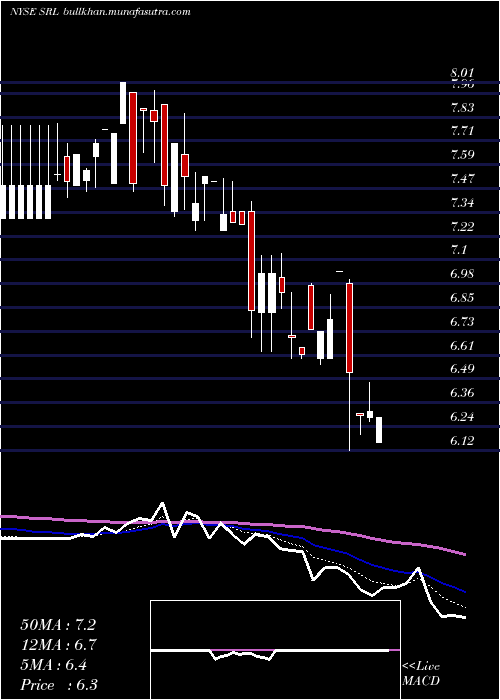Click the 6.98 price axis label
Viewport: 500px width, 700px height.
pos(462,274)
